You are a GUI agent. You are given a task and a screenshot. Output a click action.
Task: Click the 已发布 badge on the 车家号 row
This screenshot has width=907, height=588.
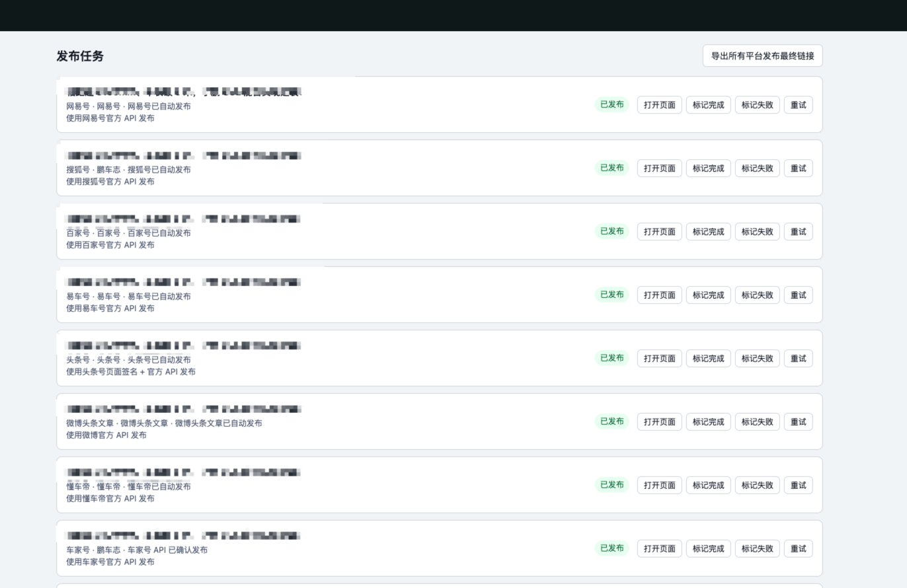(x=611, y=548)
